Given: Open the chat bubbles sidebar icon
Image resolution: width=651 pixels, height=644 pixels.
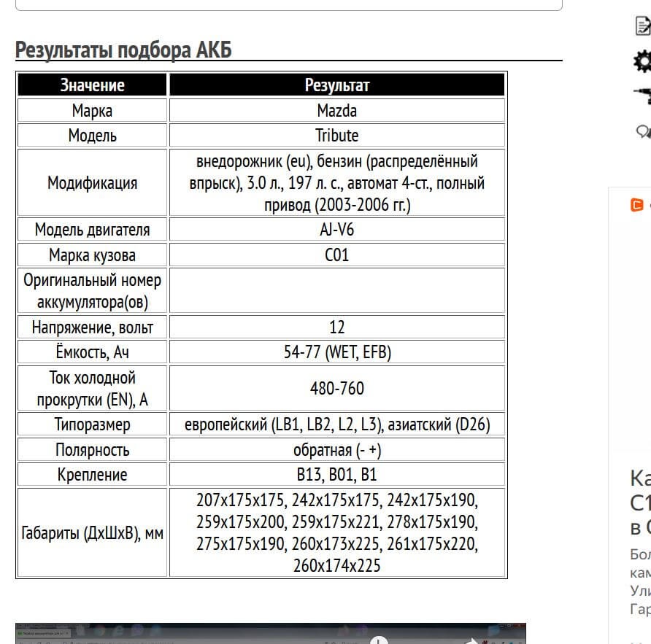Looking at the screenshot, I should click(643, 131).
